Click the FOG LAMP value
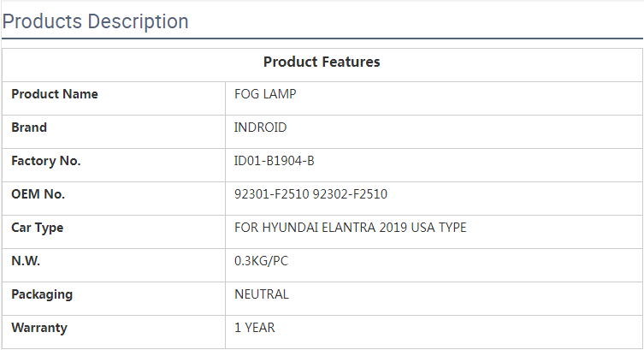Screen dimensions: 644x350 (265, 94)
